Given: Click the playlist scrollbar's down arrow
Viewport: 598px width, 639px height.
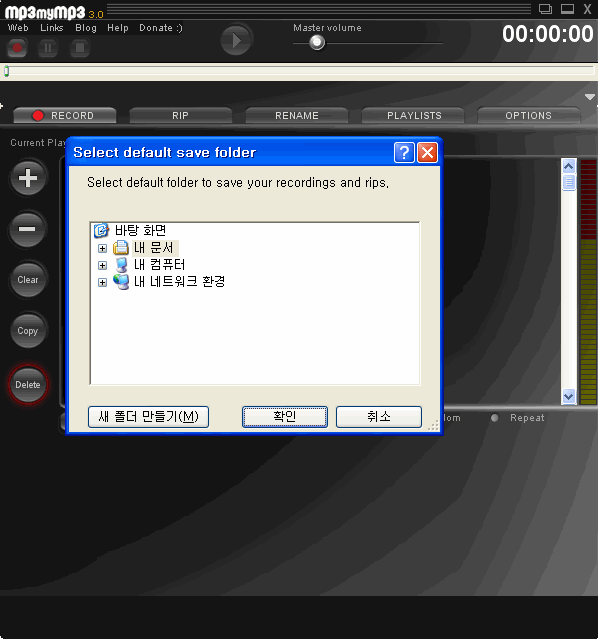Looking at the screenshot, I should pos(569,396).
